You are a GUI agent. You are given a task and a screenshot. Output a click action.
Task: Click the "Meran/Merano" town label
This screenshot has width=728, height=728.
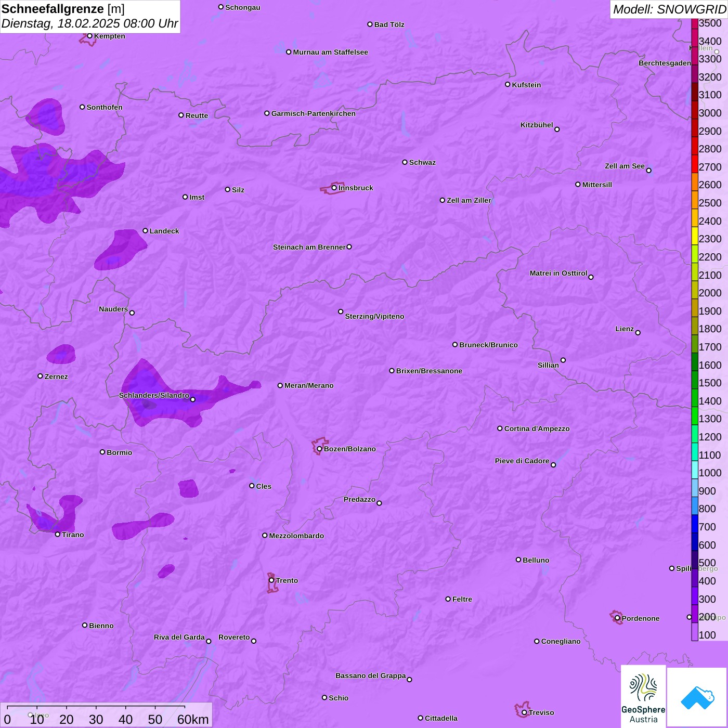(309, 385)
